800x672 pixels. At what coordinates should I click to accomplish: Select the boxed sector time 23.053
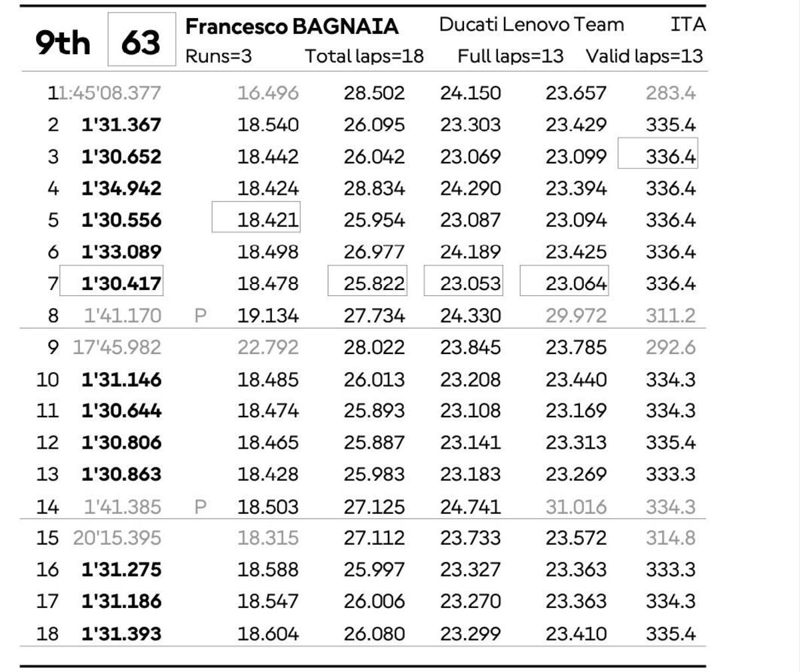[x=470, y=284]
